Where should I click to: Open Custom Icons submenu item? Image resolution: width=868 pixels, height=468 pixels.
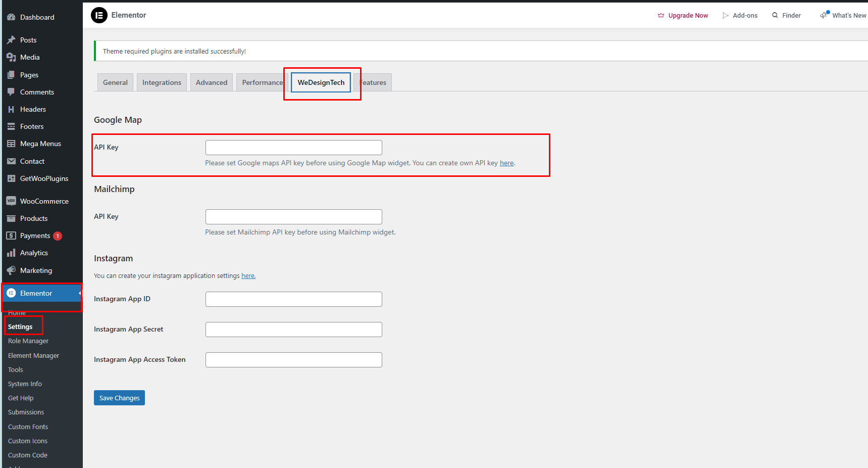pyautogui.click(x=28, y=441)
